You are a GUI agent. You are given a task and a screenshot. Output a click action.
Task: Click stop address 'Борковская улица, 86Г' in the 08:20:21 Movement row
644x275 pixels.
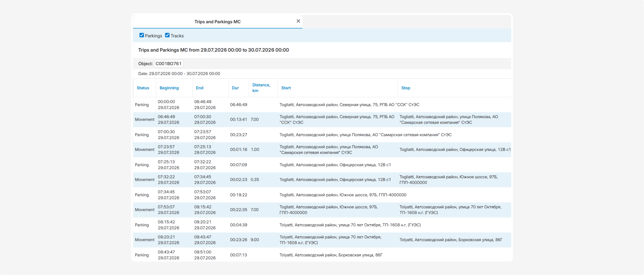[x=480, y=240]
